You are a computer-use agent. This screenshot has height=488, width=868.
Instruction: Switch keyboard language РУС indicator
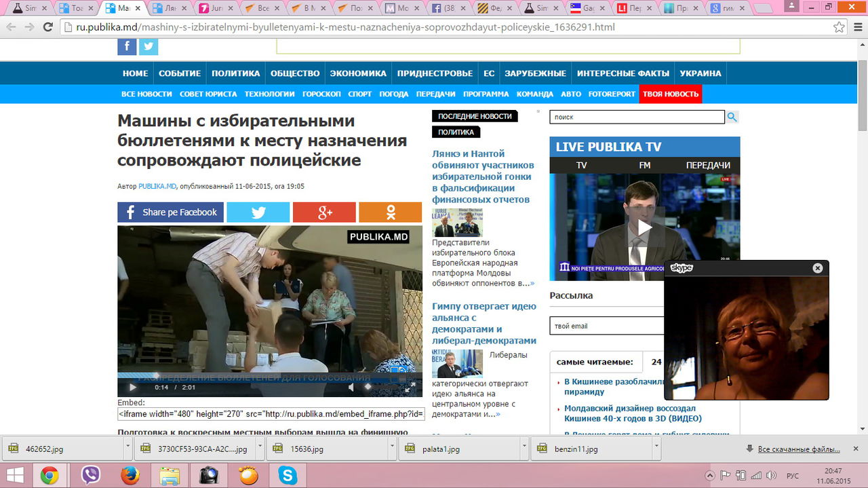pyautogui.click(x=792, y=475)
